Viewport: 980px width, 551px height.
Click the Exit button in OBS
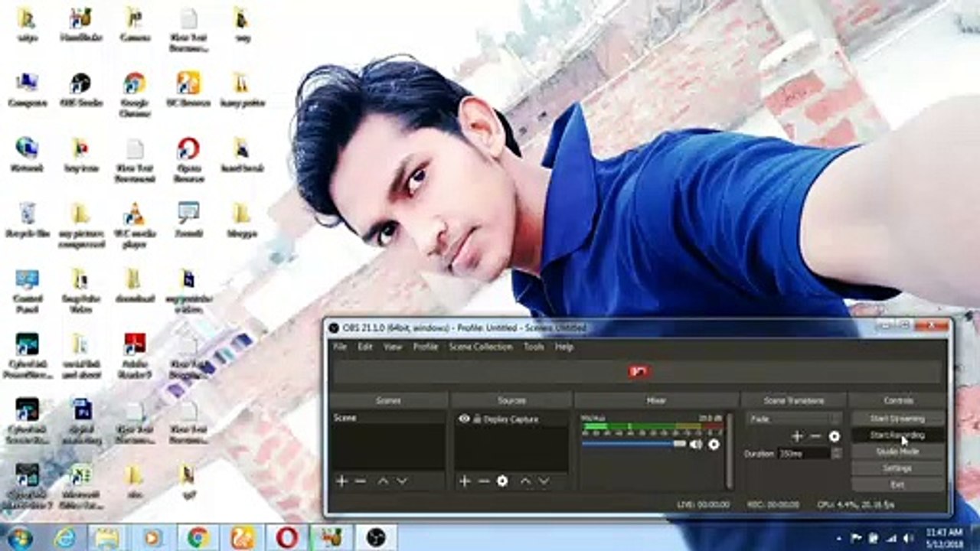point(897,484)
